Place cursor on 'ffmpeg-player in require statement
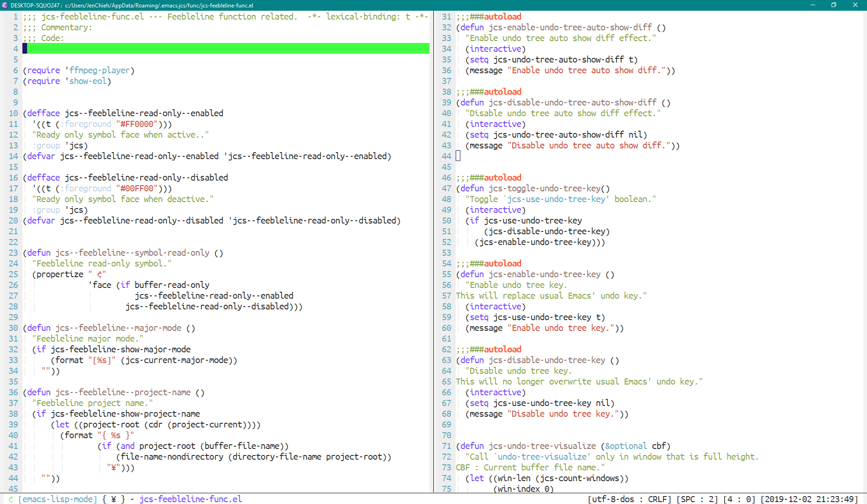The height and width of the screenshot is (504, 867). [99, 70]
